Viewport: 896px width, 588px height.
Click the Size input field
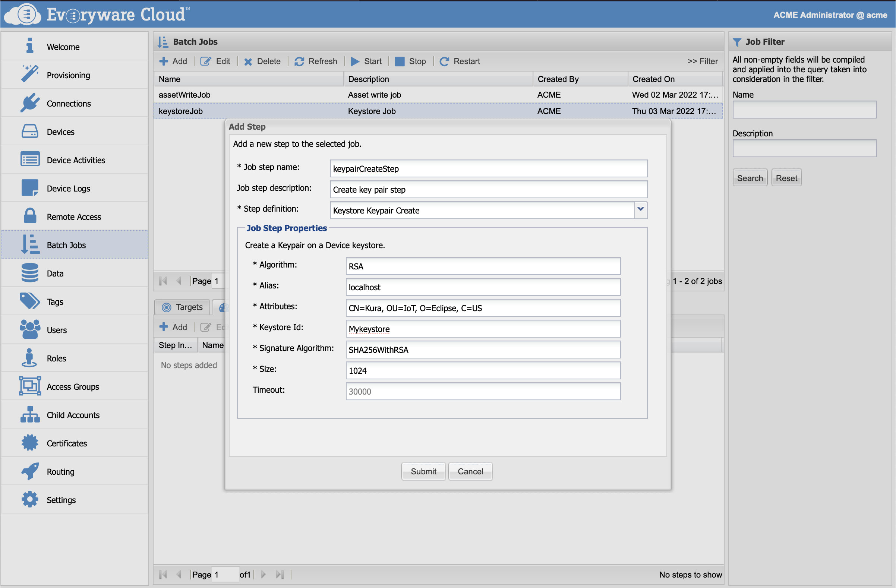click(x=483, y=370)
